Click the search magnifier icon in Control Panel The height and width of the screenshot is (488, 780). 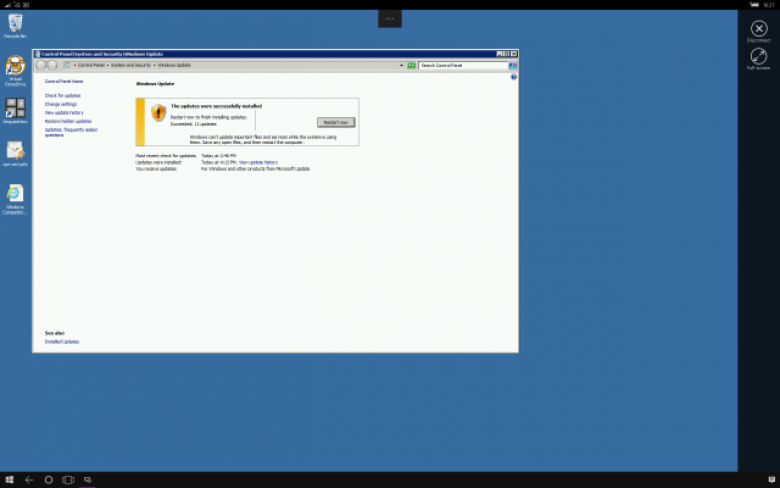click(513, 65)
